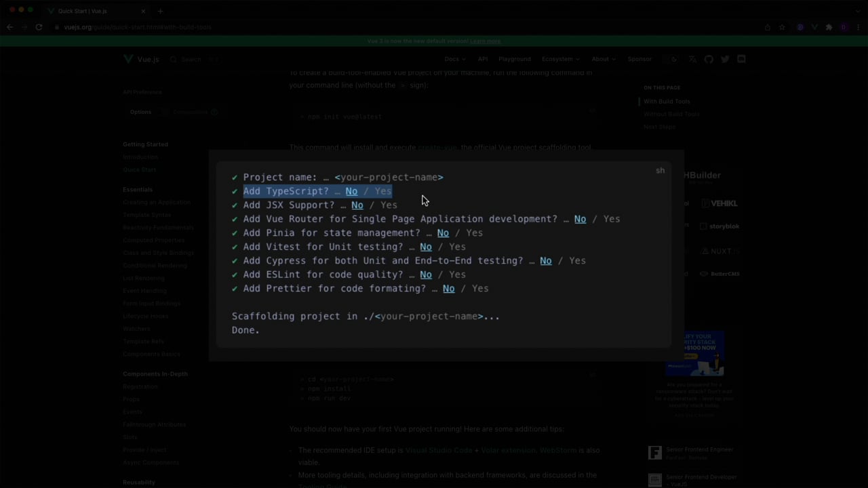Open the API nav item
The image size is (868, 488).
[x=482, y=59]
